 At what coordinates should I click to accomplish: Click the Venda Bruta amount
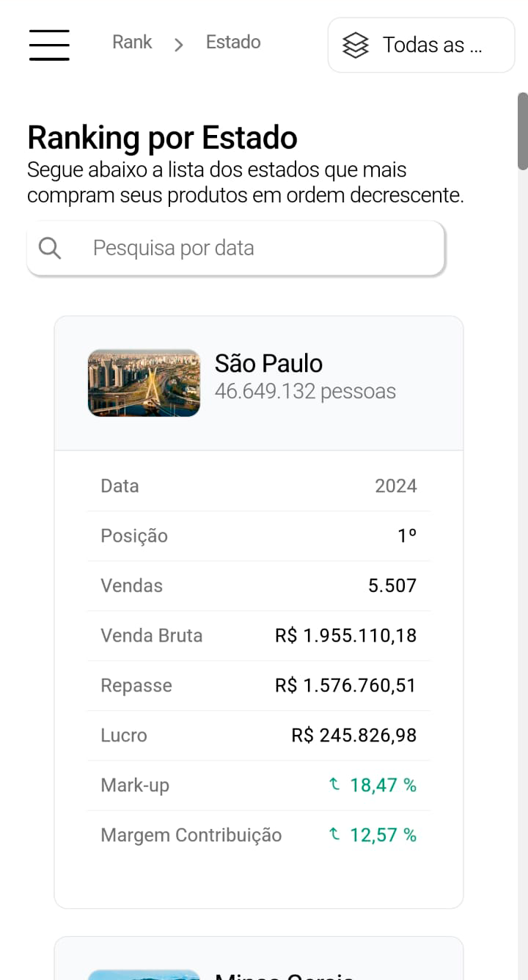(x=345, y=635)
